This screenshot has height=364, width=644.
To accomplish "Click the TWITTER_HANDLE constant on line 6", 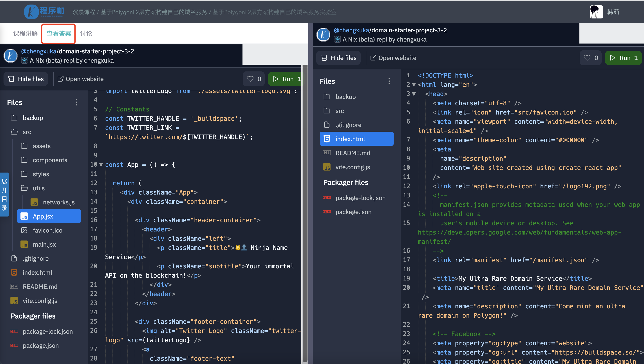I will tap(153, 118).
